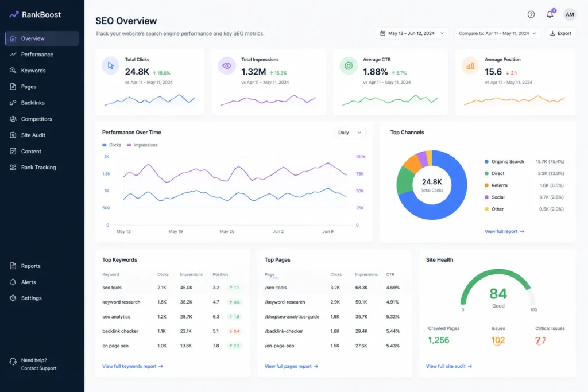Go to Performance in the sidebar
The image size is (588, 392).
42,55
